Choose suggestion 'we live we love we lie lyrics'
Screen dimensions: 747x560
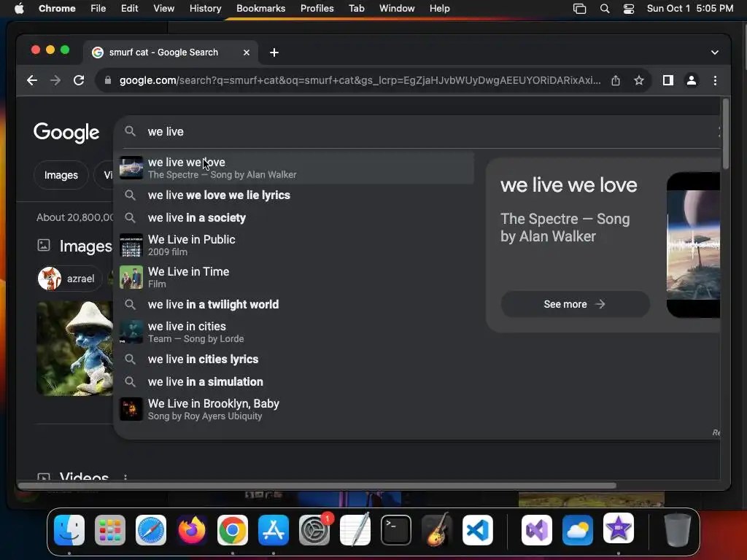click(x=295, y=195)
